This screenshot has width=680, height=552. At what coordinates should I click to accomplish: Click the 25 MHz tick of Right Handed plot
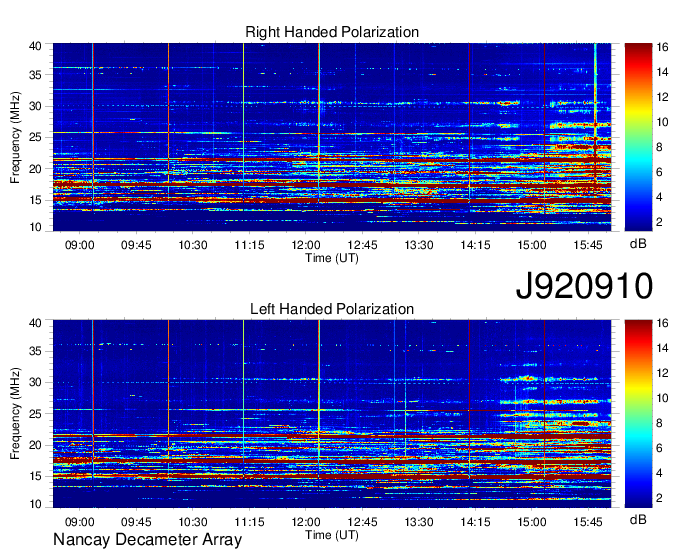[36, 137]
